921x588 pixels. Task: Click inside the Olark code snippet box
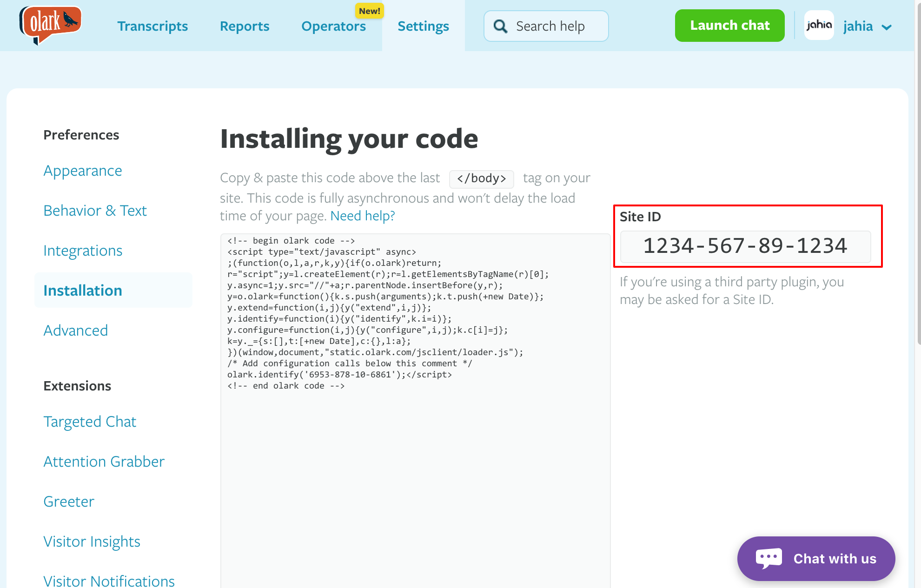tap(415, 410)
